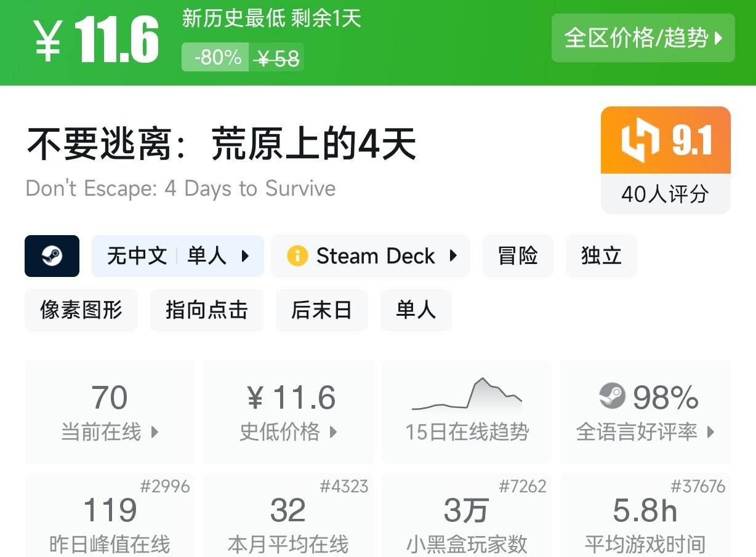The height and width of the screenshot is (557, 756).
Task: Expand the 无中文 单人 language info tag
Action: click(x=178, y=256)
